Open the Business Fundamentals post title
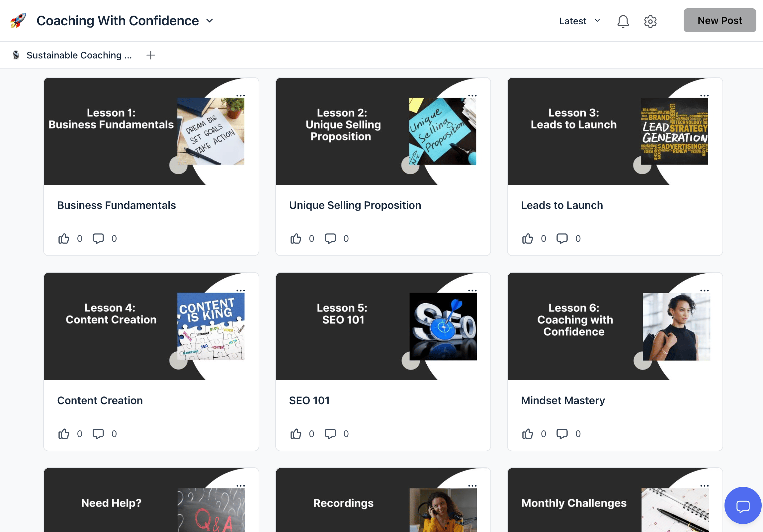Image resolution: width=763 pixels, height=532 pixels. [116, 205]
